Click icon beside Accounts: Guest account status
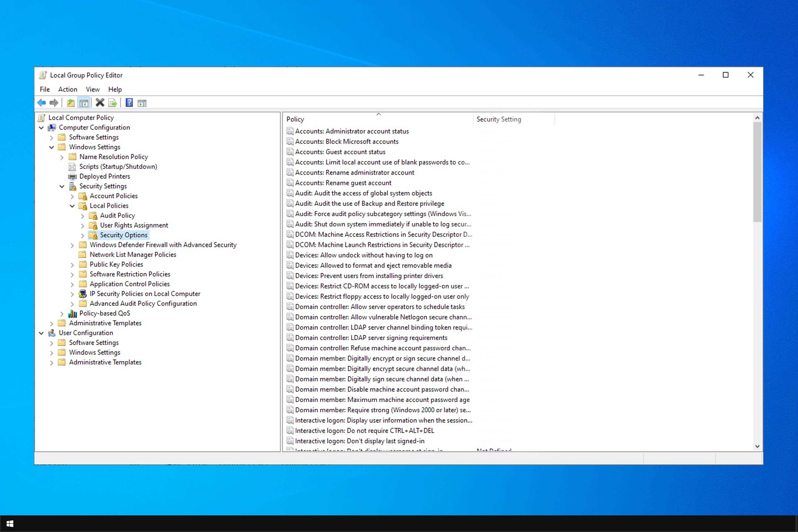The height and width of the screenshot is (532, 798). coord(290,152)
